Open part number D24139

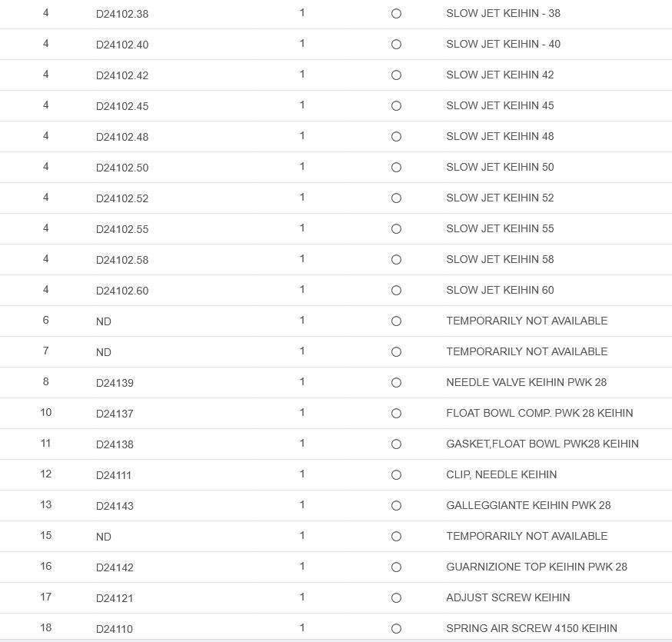[115, 383]
